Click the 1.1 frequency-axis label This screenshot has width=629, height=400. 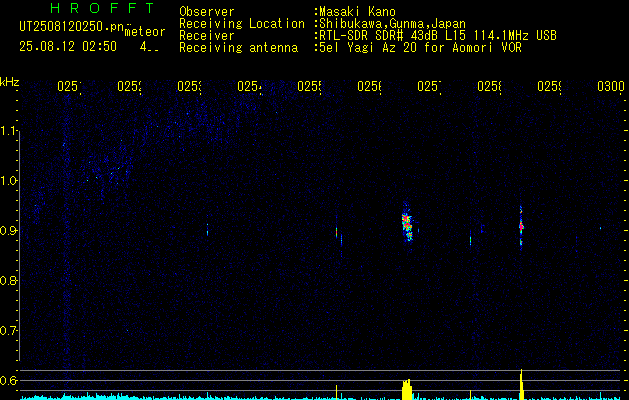(9, 130)
